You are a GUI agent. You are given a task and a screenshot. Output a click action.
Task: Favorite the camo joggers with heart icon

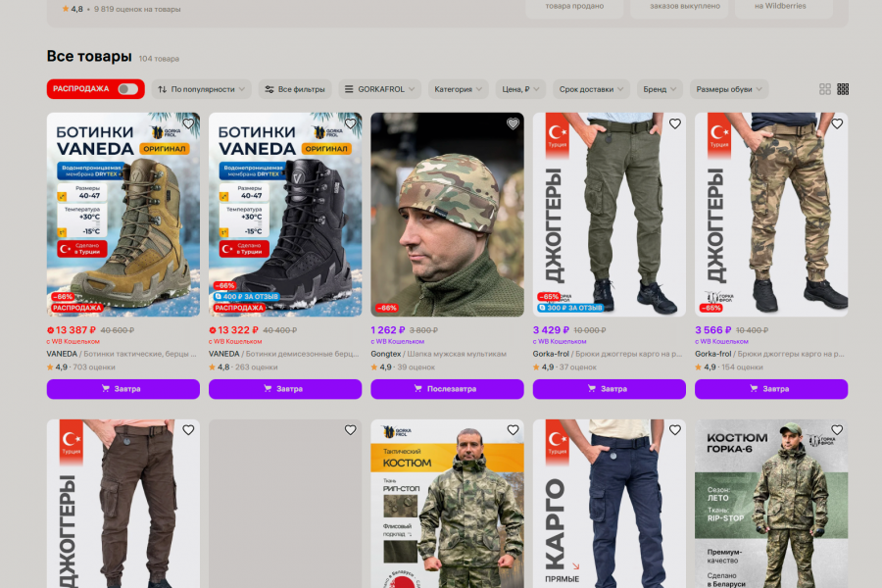click(x=837, y=123)
